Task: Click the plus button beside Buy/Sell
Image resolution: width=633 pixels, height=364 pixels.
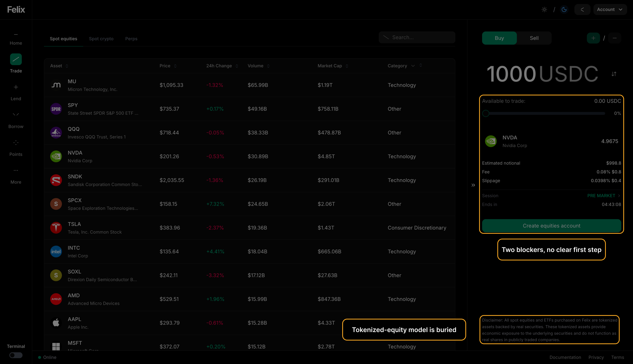Action: [x=593, y=38]
